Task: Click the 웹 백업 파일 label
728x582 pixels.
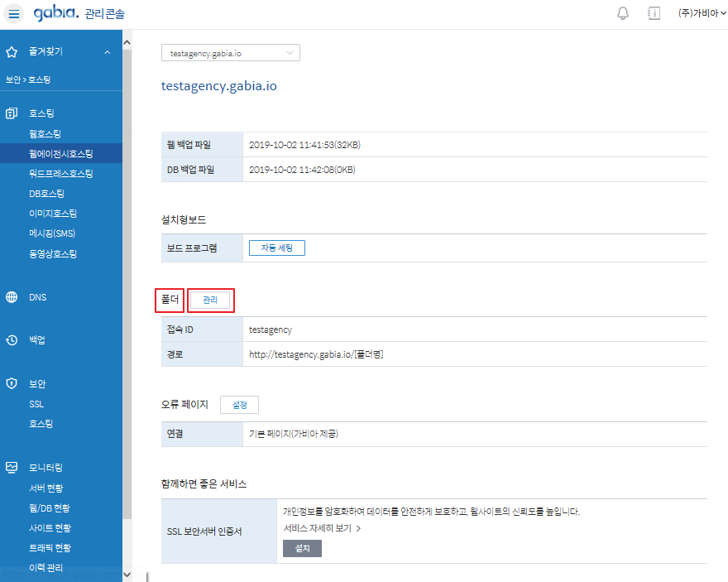Action: tap(189, 145)
